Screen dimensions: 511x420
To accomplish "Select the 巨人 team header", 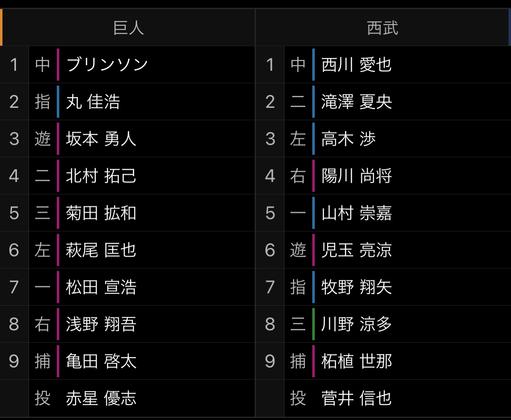I will pyautogui.click(x=128, y=28).
